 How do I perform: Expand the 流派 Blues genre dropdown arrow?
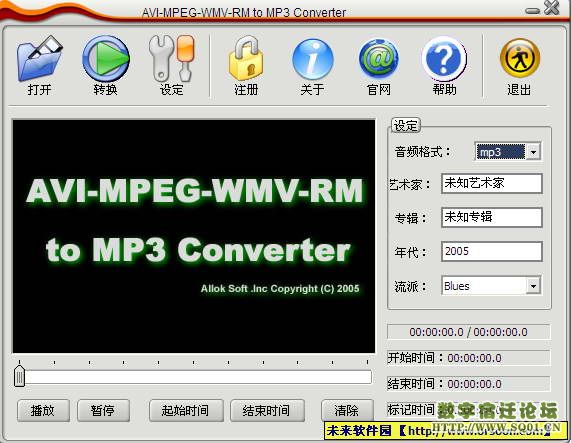[533, 286]
